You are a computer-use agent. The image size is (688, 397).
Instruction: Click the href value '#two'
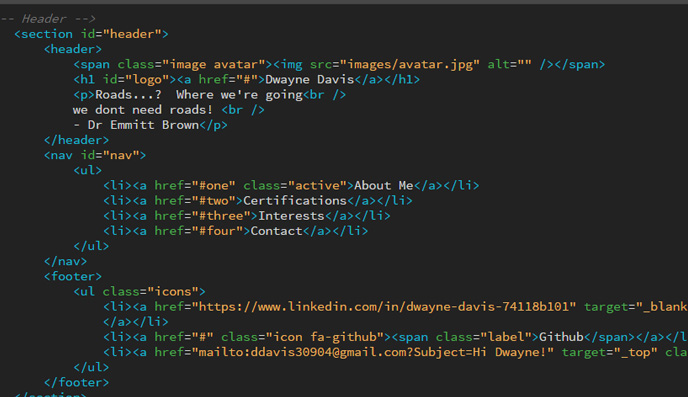coord(214,200)
